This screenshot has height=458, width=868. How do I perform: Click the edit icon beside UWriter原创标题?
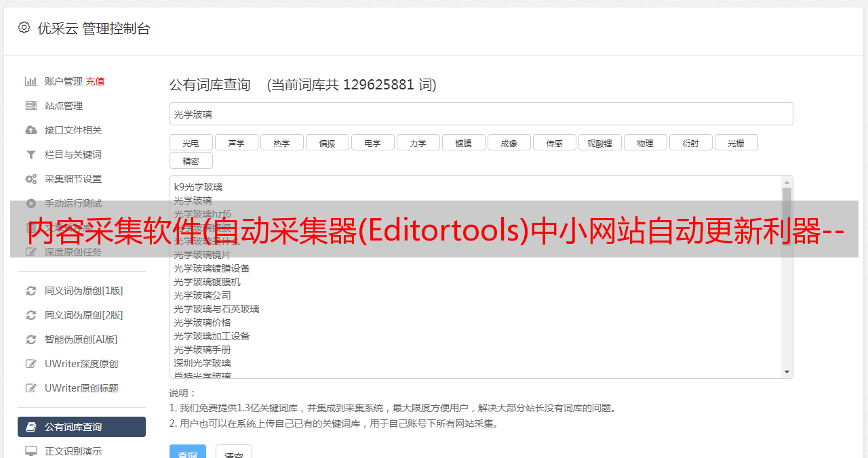tap(31, 388)
